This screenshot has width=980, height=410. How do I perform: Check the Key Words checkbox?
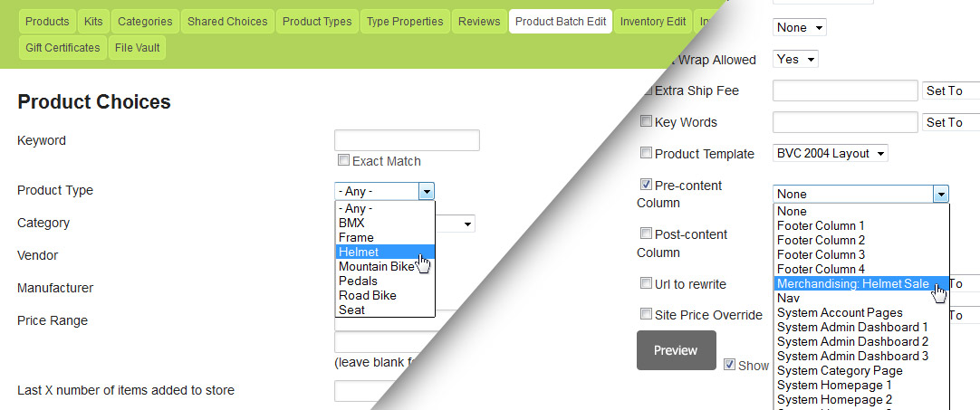pyautogui.click(x=647, y=121)
